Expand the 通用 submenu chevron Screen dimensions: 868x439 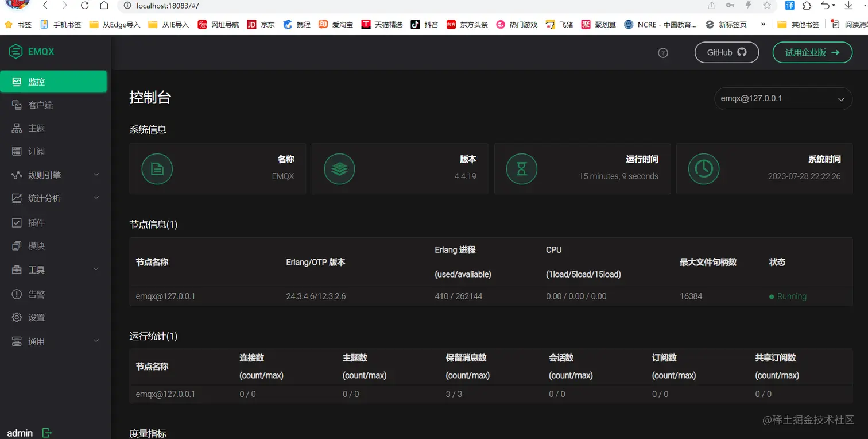96,341
